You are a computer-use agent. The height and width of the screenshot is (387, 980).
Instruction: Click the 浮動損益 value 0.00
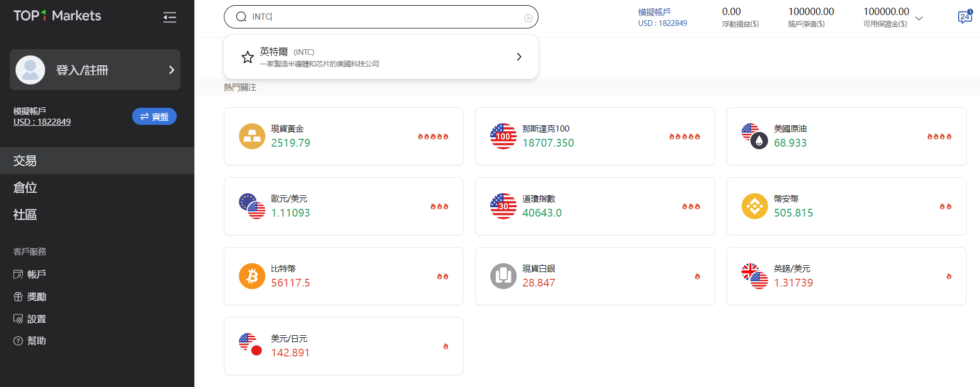731,11
